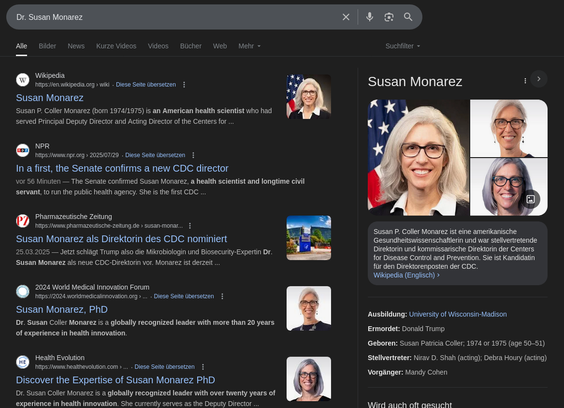
Task: Open the Suchfilter dropdown
Action: [x=402, y=46]
